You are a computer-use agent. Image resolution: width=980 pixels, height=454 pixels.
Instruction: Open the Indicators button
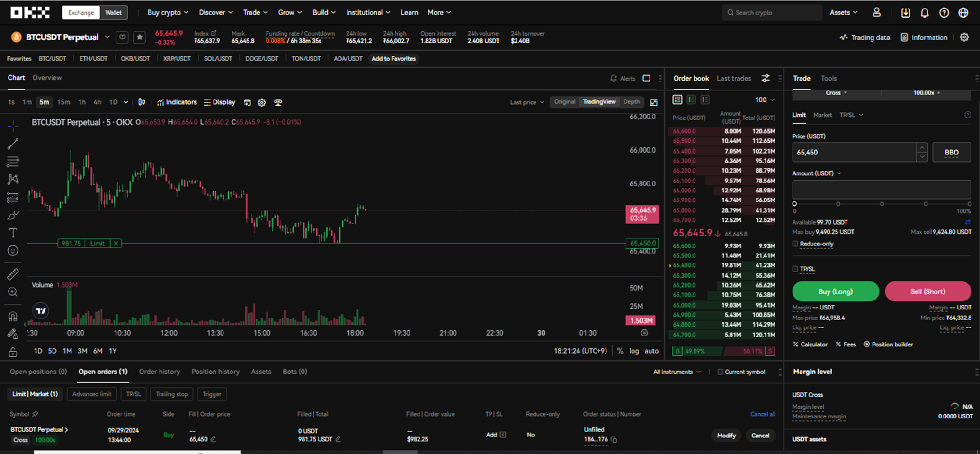click(177, 102)
